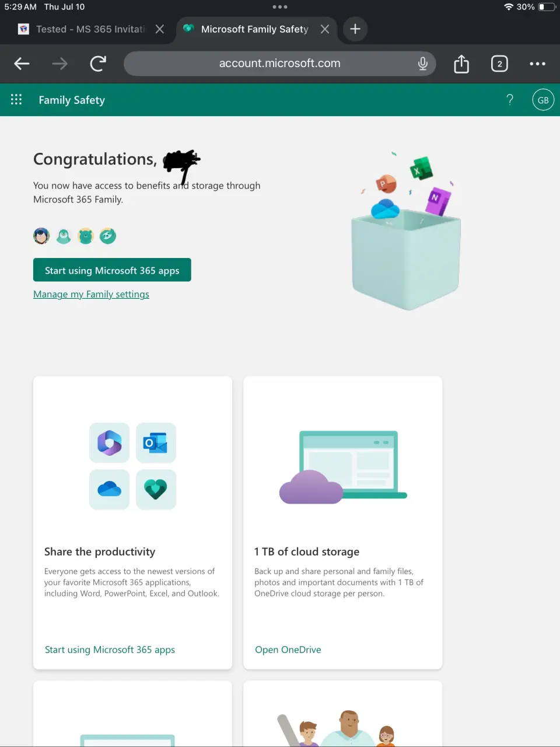Focus the account.microsoft.com address bar

280,64
